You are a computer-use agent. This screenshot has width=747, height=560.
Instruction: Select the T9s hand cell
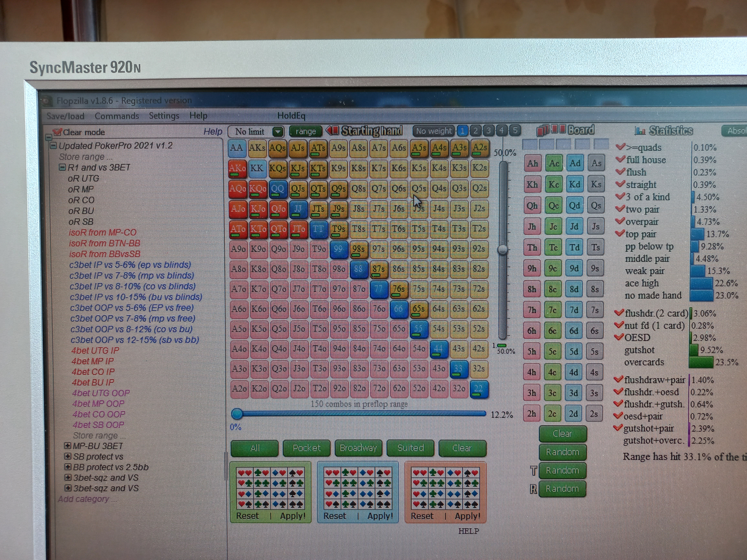339,229
